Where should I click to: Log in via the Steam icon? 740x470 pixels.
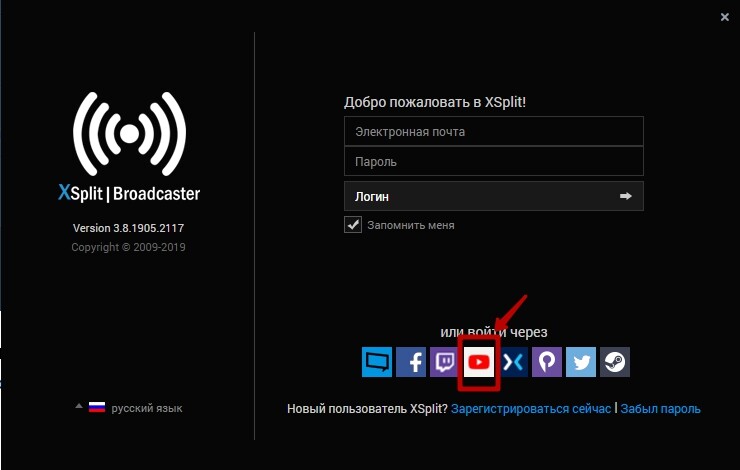[x=615, y=362]
